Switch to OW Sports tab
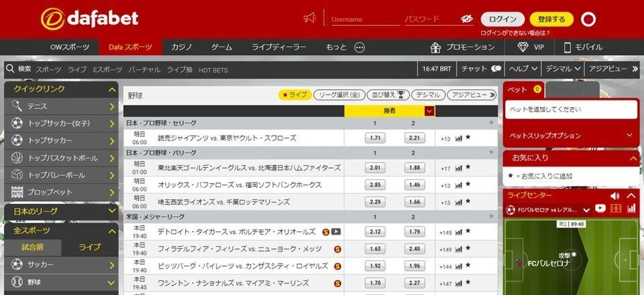 70,47
